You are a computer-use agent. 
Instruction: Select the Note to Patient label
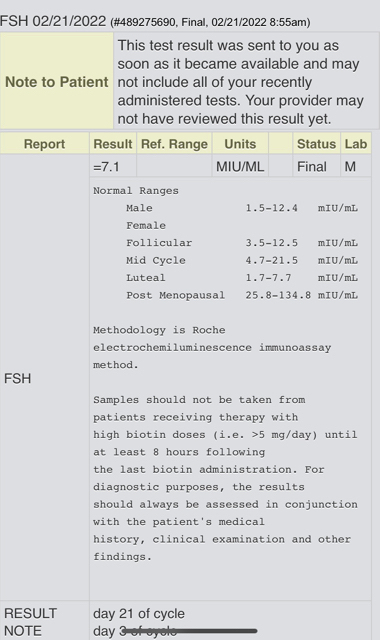(x=57, y=82)
